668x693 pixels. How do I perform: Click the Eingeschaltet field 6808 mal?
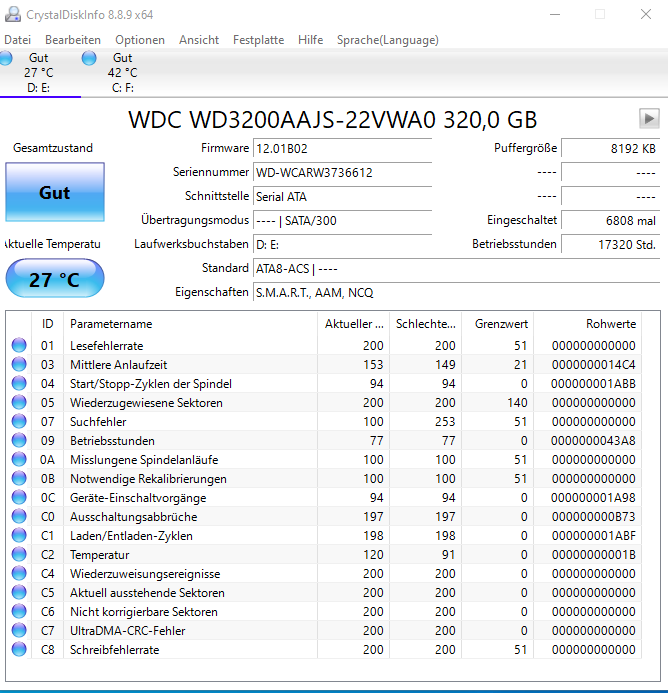[611, 221]
